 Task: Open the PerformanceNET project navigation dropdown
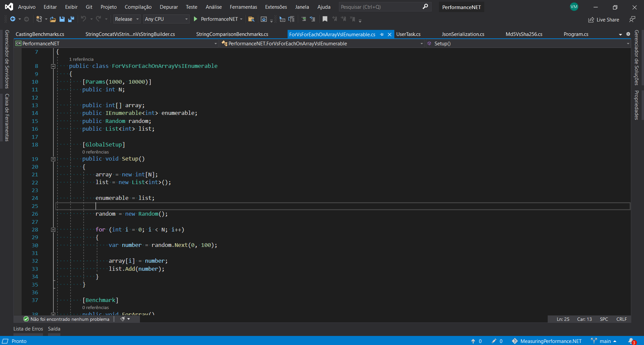pyautogui.click(x=116, y=44)
